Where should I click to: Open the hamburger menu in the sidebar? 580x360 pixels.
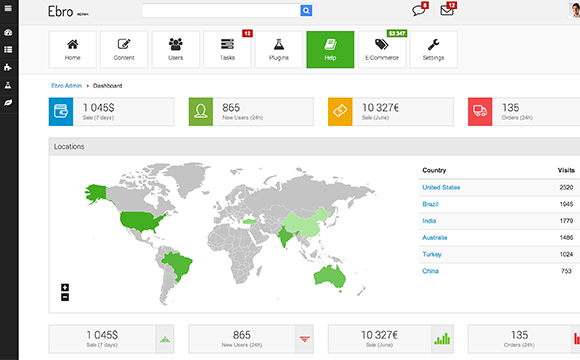(x=8, y=9)
